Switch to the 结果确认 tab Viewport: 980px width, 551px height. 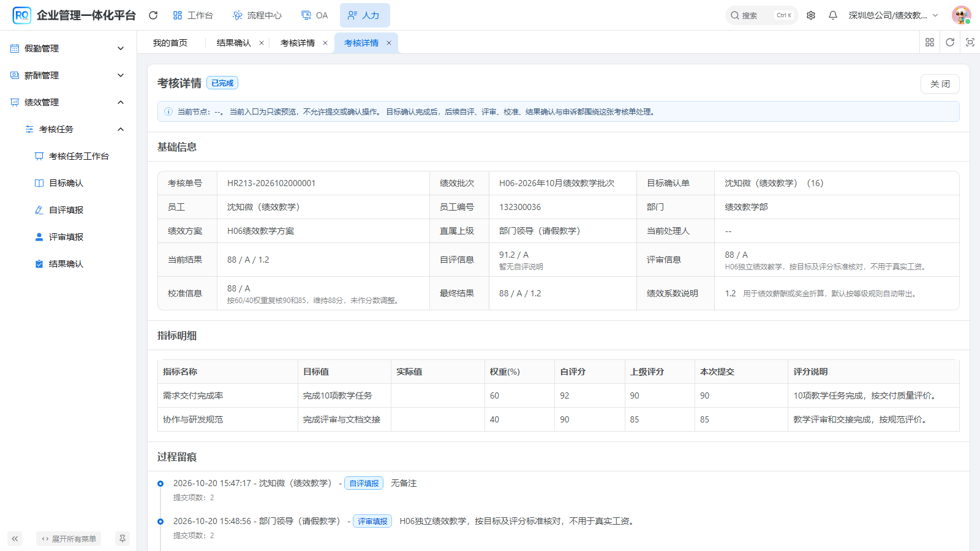234,43
